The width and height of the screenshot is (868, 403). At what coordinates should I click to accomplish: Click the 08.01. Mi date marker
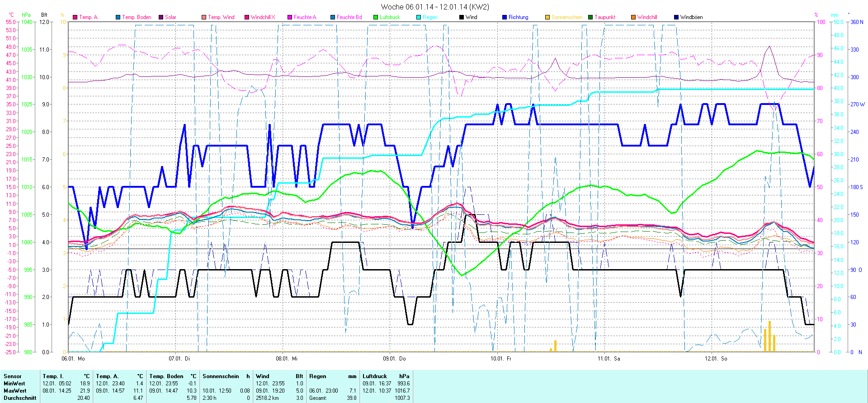[287, 359]
